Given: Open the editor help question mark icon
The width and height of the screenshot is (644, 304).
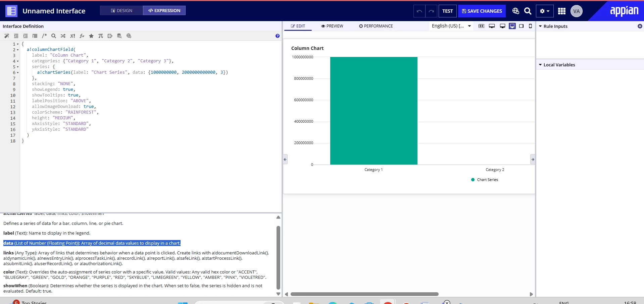Looking at the screenshot, I should (x=278, y=36).
